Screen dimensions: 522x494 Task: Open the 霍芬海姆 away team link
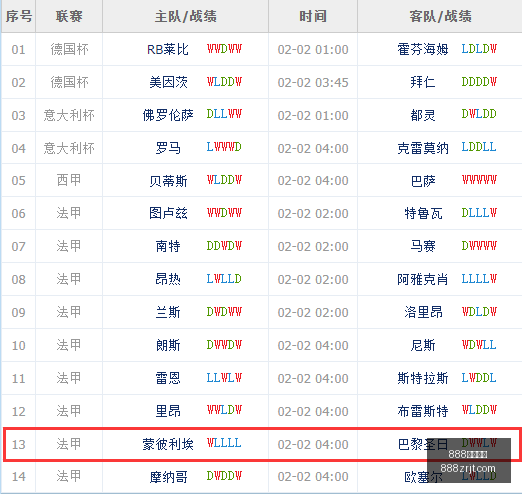click(423, 49)
